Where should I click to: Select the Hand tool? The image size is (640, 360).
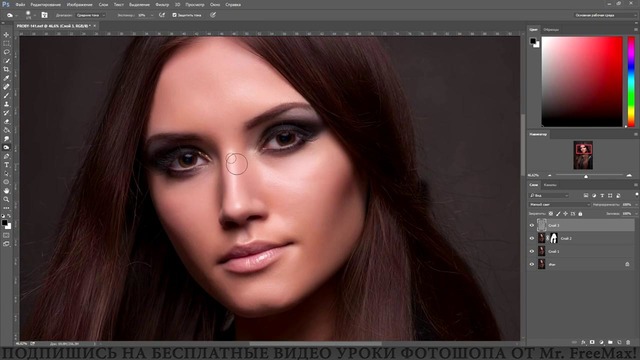pos(6,191)
